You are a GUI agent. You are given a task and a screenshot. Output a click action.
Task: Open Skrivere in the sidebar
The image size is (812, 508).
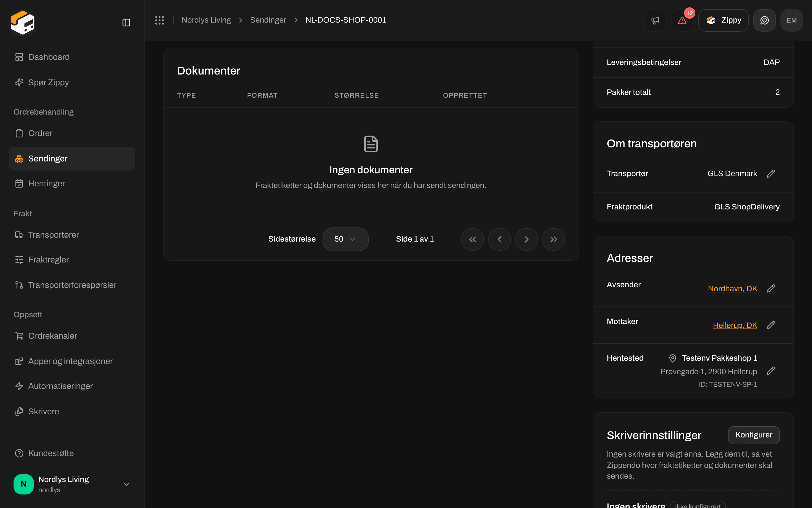coord(72,411)
